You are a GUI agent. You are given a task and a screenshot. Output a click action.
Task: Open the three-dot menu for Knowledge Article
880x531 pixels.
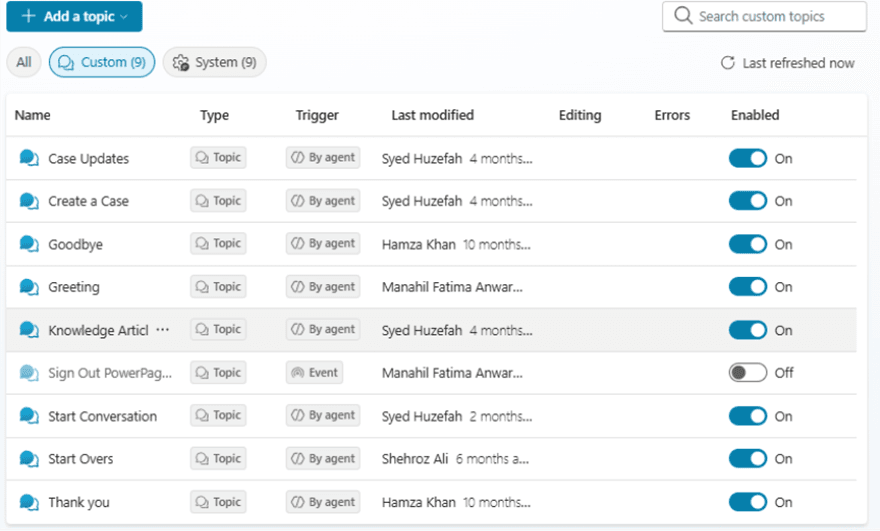[x=163, y=330]
